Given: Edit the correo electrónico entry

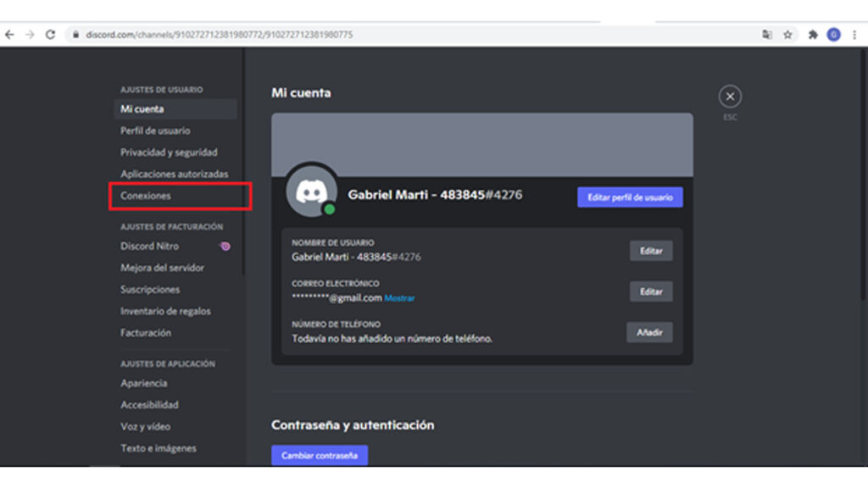Looking at the screenshot, I should click(650, 291).
